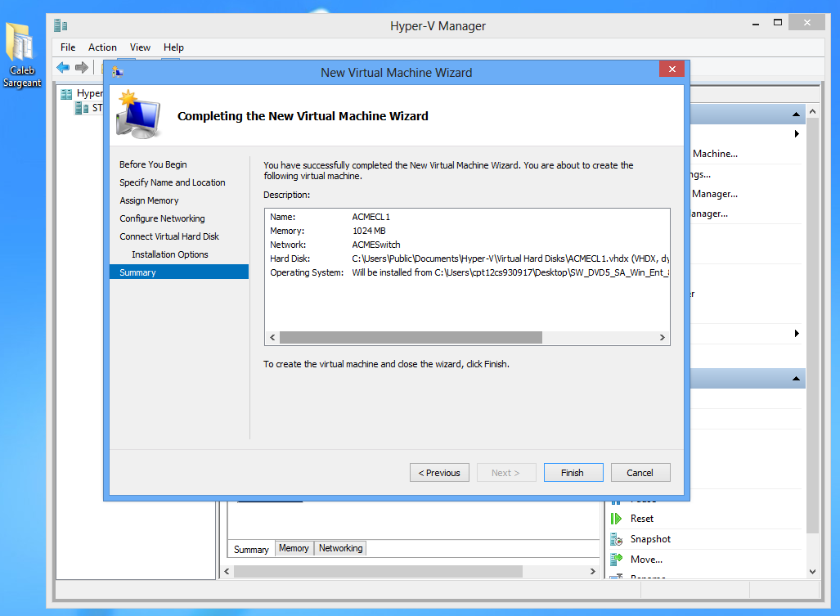This screenshot has height=616, width=840.
Task: Click the disabled Next button
Action: click(x=506, y=473)
